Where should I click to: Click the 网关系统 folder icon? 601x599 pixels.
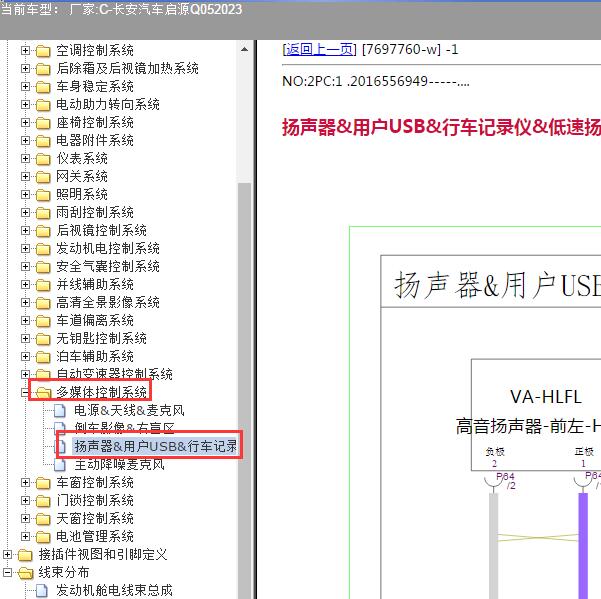pyautogui.click(x=43, y=177)
